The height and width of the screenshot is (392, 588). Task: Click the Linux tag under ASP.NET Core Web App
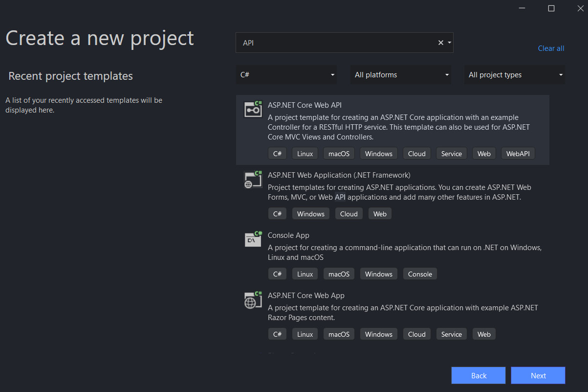click(305, 334)
